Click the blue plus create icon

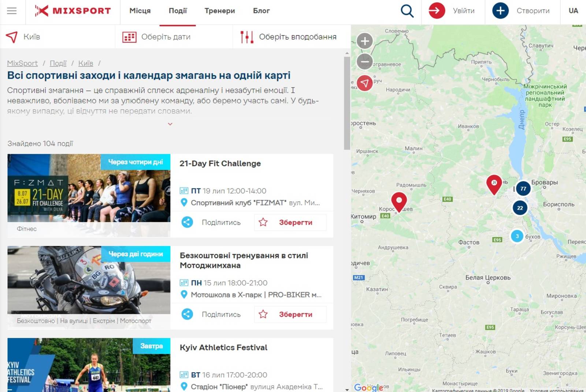(500, 11)
